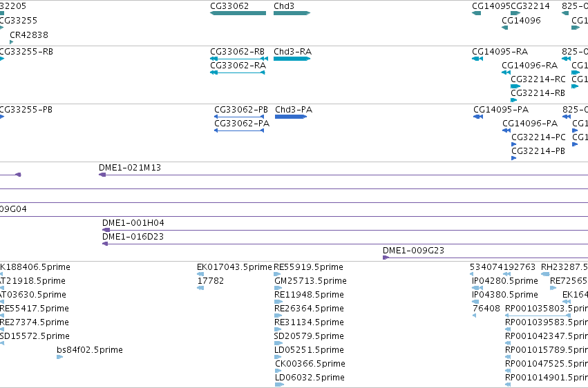
Task: Click the CG14096-PA protein glyph
Action: (x=506, y=130)
